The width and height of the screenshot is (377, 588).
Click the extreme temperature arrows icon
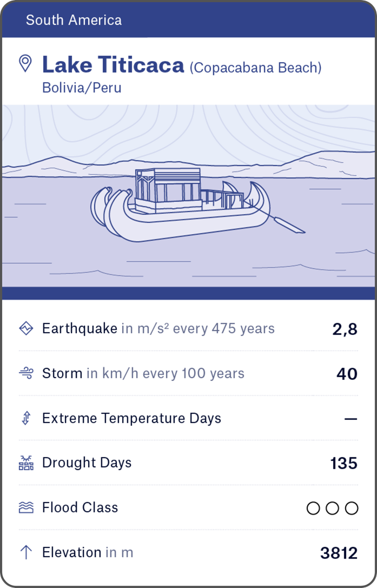(x=26, y=418)
